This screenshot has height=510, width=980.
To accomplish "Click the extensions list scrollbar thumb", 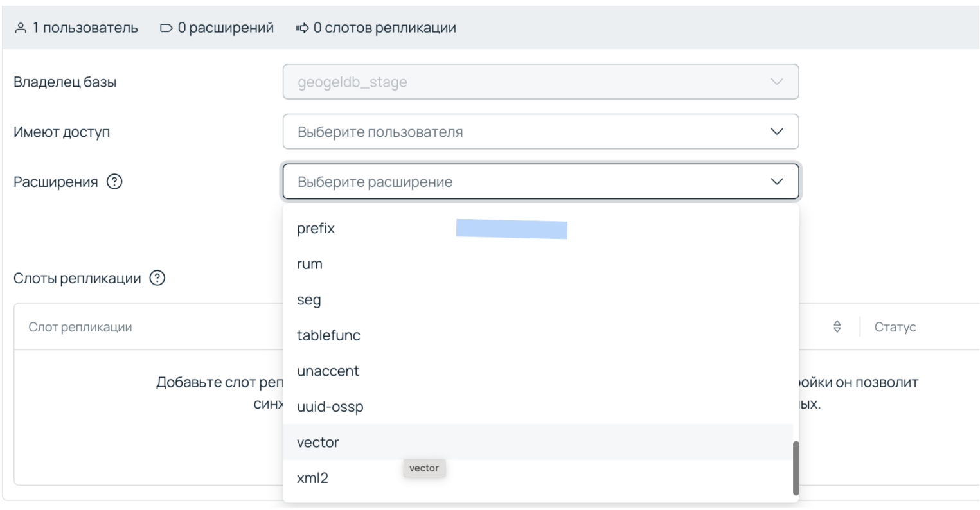I will tap(796, 468).
